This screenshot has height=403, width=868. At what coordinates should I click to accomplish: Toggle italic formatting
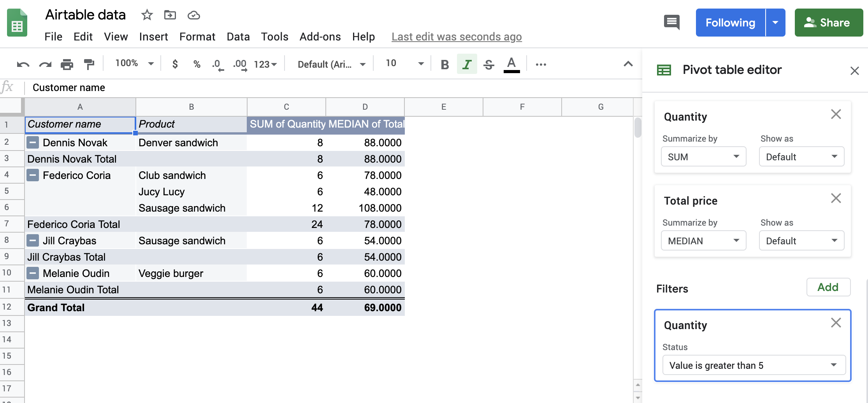(x=466, y=64)
